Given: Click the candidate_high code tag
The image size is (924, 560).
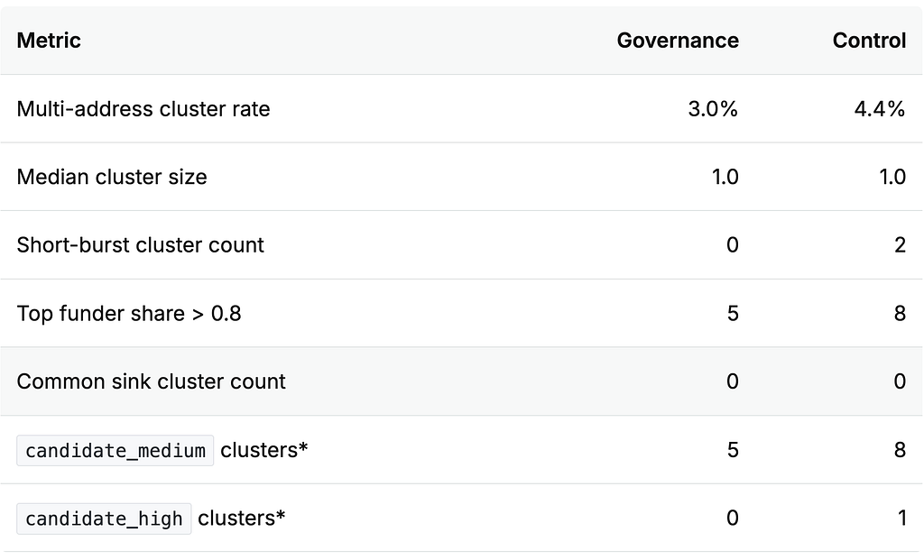Looking at the screenshot, I should (x=104, y=519).
